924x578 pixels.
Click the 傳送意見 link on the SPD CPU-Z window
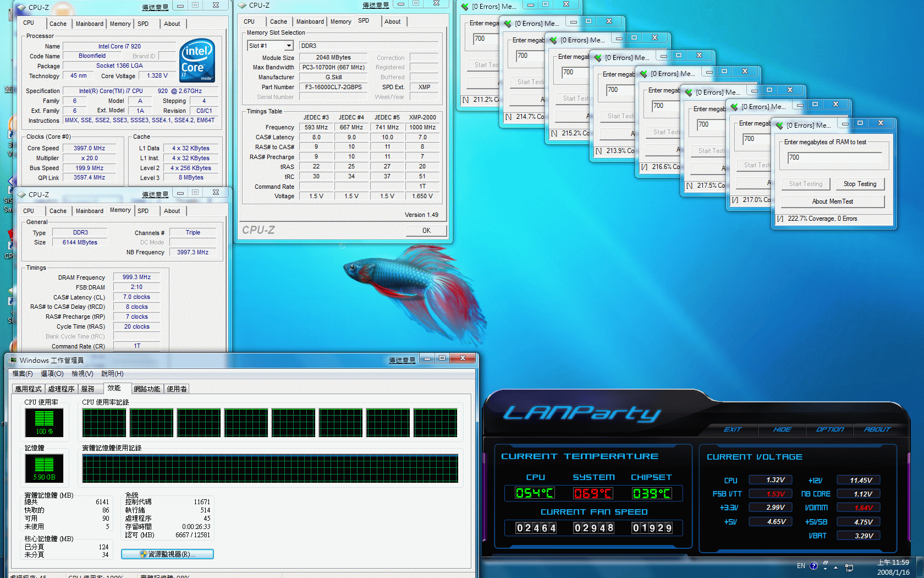[376, 6]
